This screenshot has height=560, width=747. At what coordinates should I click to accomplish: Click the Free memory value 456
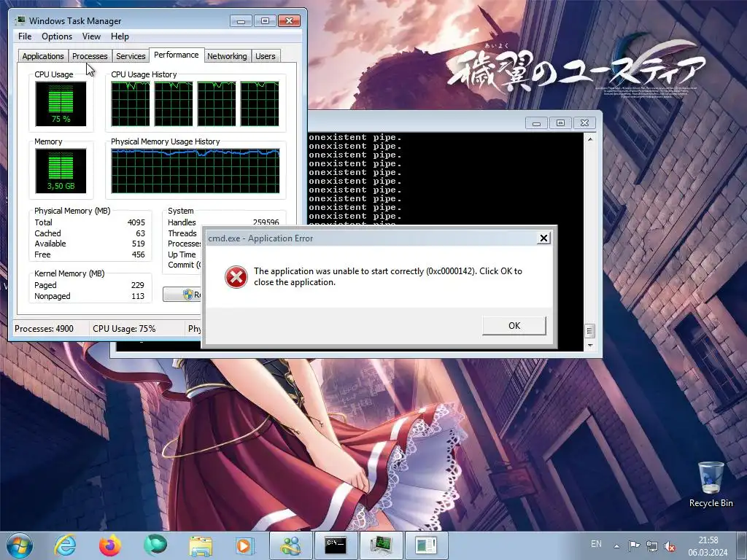[x=138, y=254]
